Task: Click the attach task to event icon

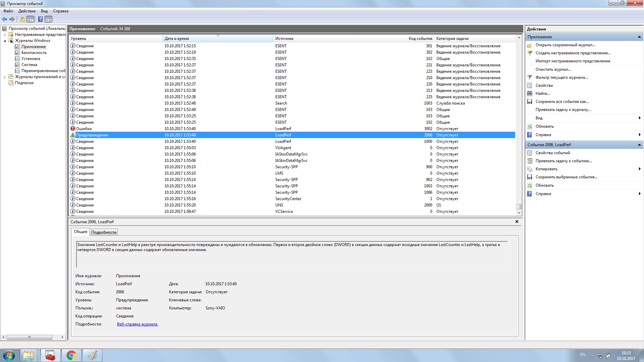Action: click(x=530, y=161)
